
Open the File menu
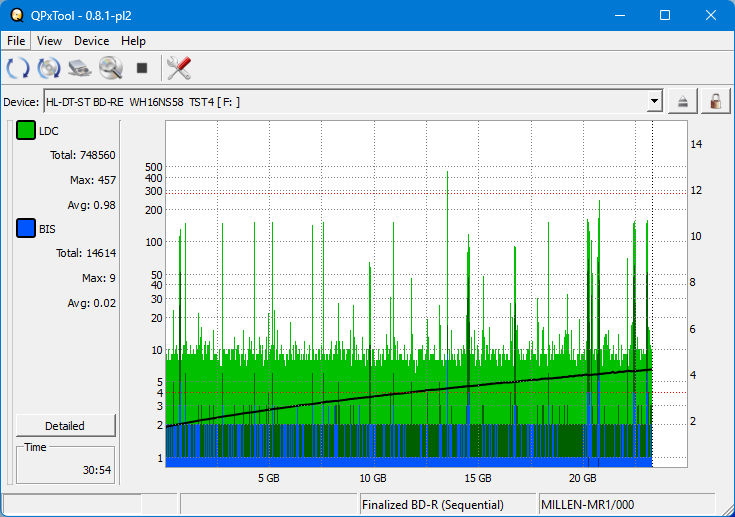pos(16,41)
